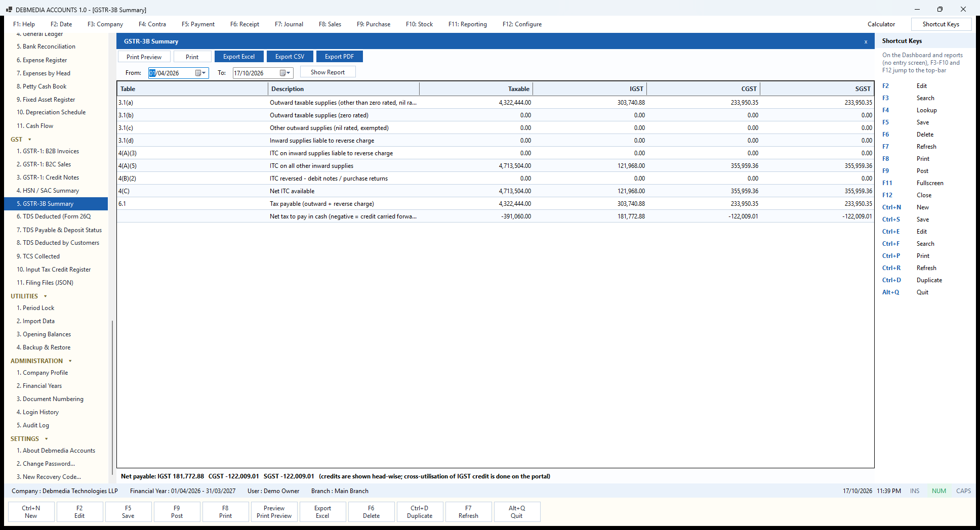Open the F3: Company menu

105,24
